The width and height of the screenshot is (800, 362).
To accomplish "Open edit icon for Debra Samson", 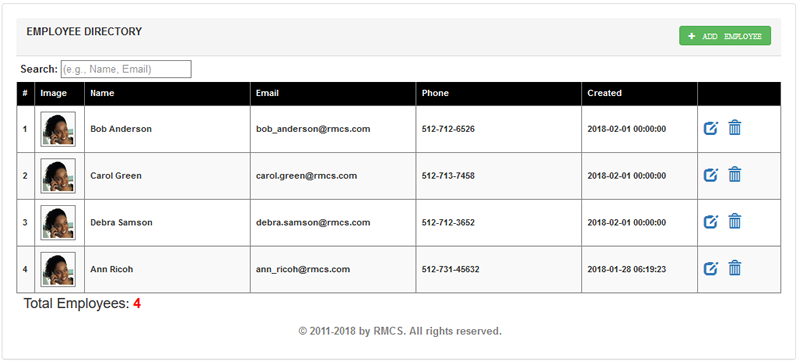I will click(x=711, y=222).
